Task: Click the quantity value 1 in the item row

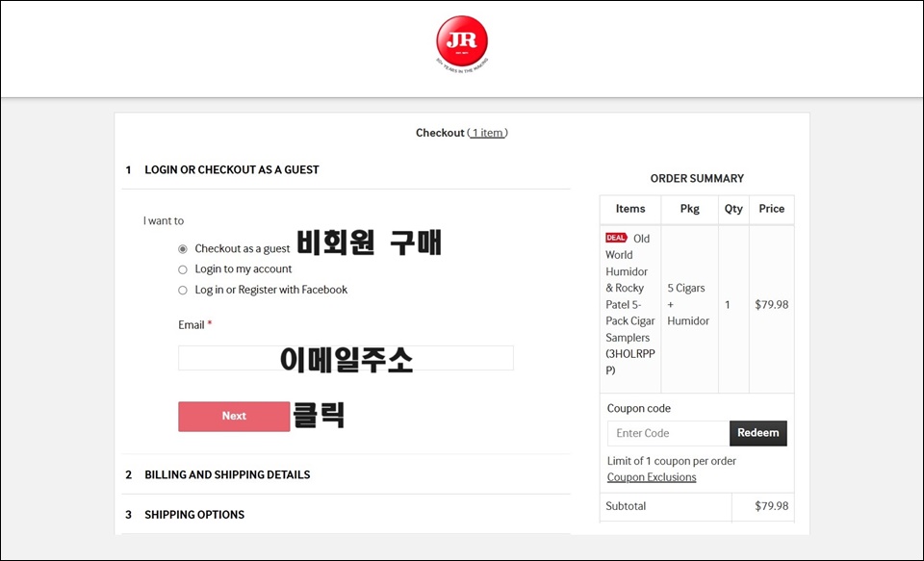Action: [x=728, y=305]
